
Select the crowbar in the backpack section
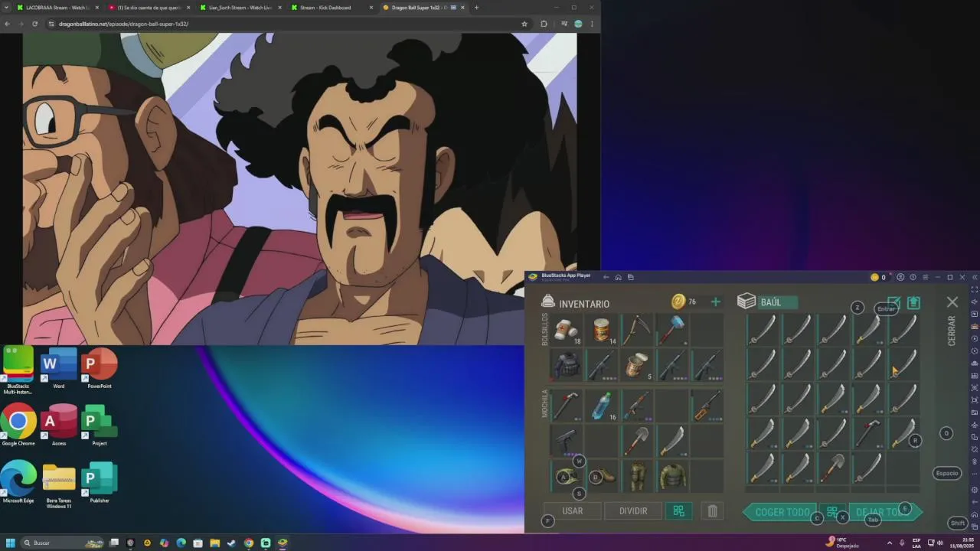(567, 406)
